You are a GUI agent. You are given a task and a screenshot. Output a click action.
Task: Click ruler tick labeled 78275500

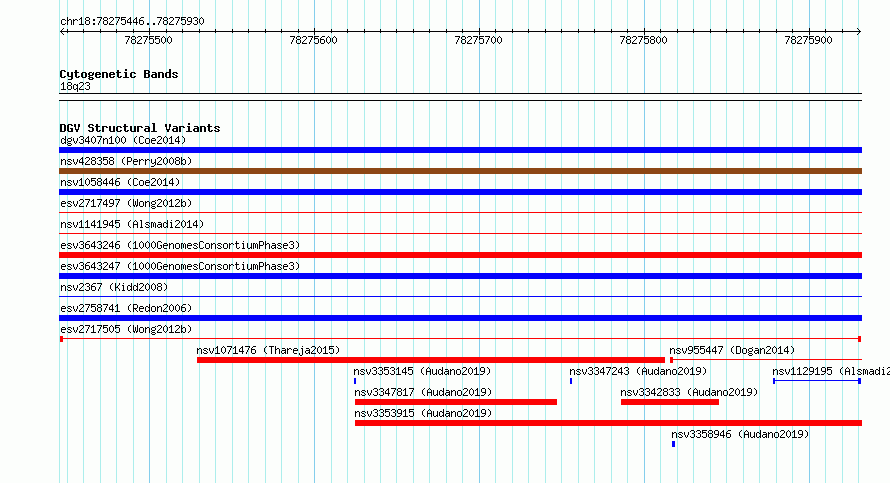148,40
